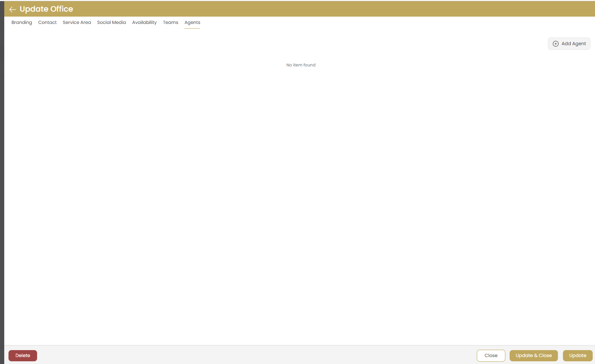Switch to the Teams tab

(x=170, y=22)
